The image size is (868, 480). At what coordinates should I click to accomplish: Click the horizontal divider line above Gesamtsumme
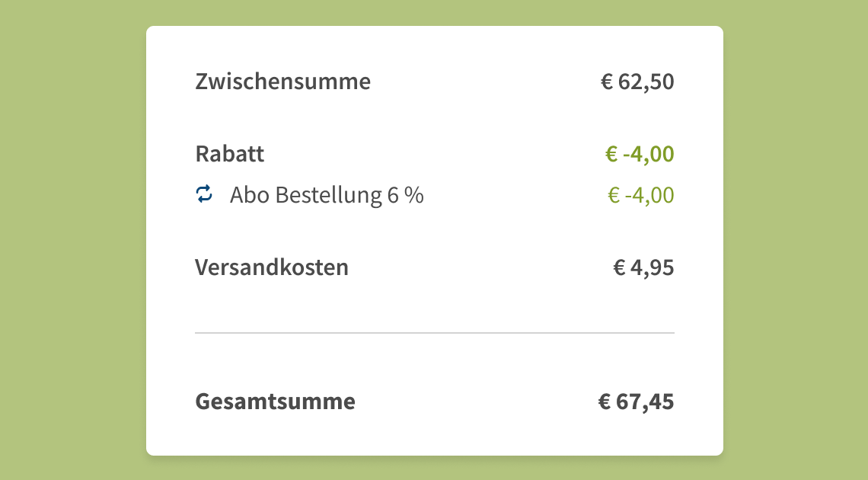coord(435,333)
